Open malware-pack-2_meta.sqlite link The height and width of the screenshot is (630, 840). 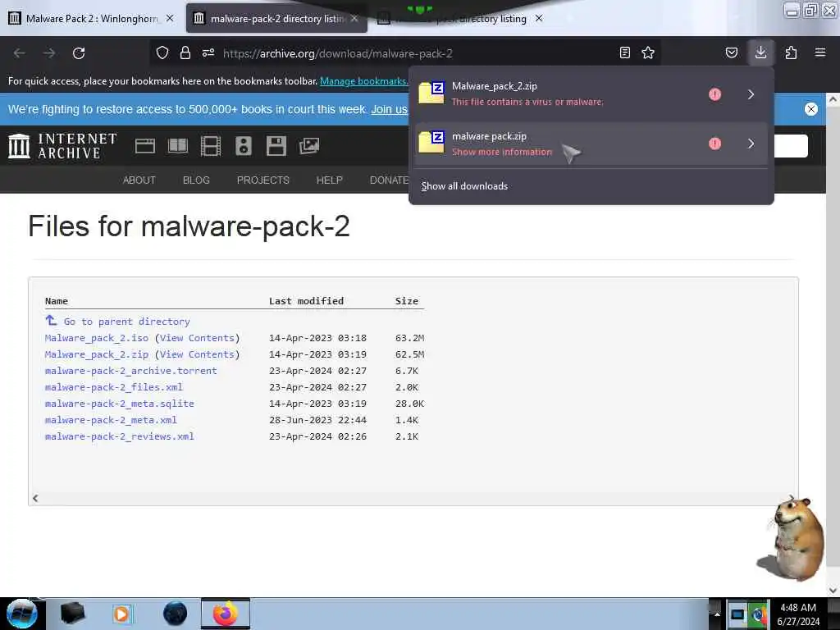pos(120,404)
